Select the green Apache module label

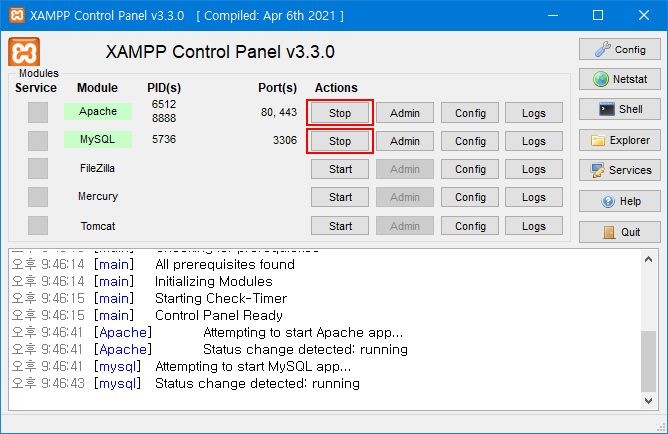point(98,111)
